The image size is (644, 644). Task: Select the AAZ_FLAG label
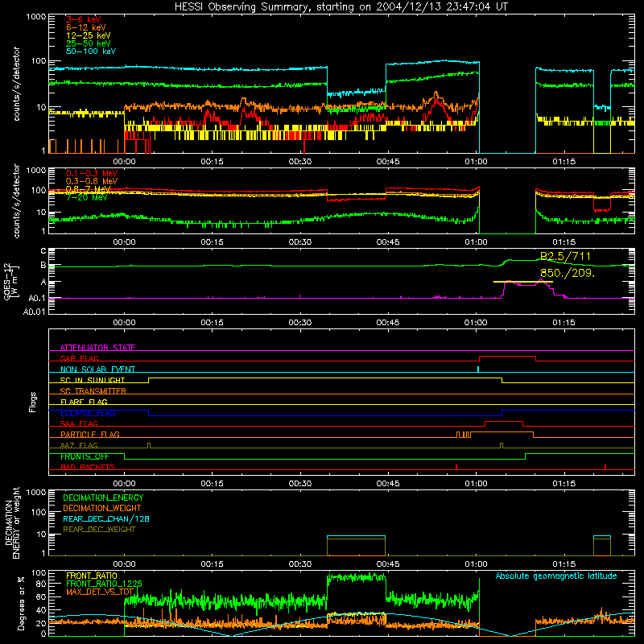pos(79,446)
